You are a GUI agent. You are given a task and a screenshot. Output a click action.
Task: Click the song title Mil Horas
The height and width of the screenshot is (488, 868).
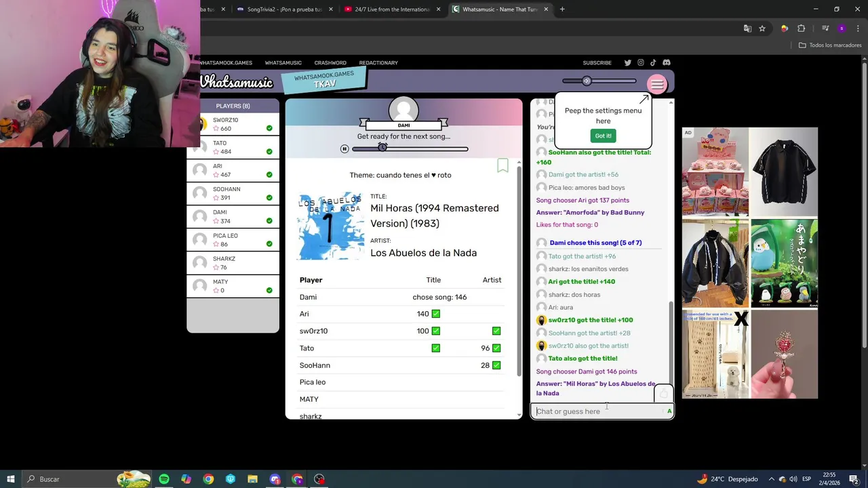click(x=434, y=216)
